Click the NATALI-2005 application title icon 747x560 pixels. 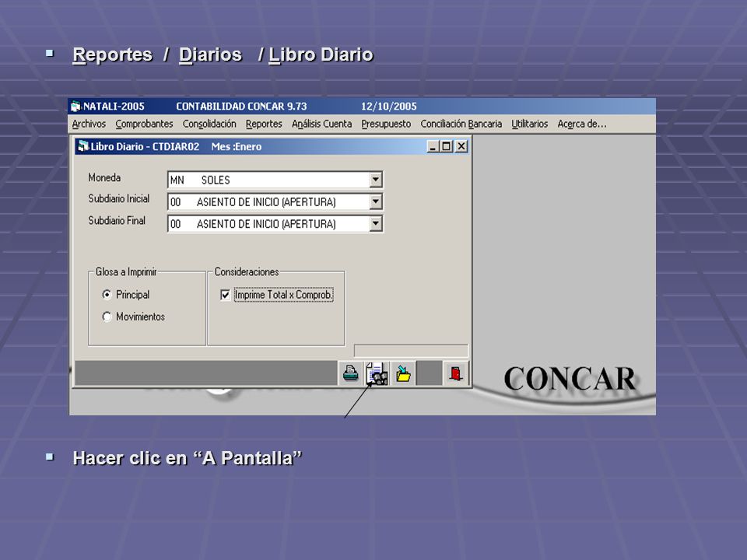[75, 107]
